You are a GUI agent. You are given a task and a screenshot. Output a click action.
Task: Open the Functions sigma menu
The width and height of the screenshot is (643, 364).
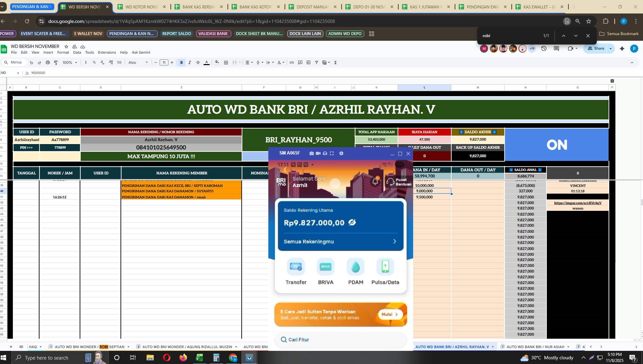[x=336, y=62]
